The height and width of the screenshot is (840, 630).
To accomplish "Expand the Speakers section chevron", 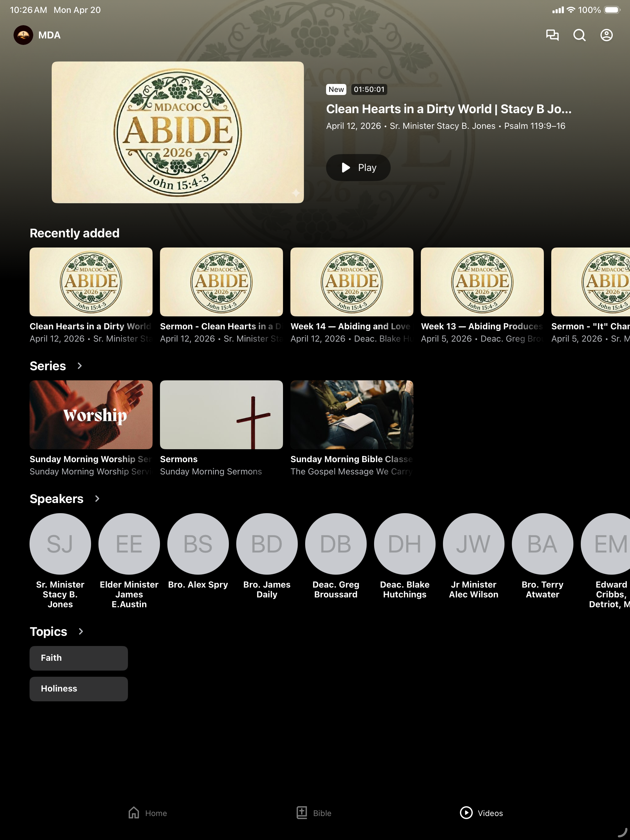I will coord(97,499).
